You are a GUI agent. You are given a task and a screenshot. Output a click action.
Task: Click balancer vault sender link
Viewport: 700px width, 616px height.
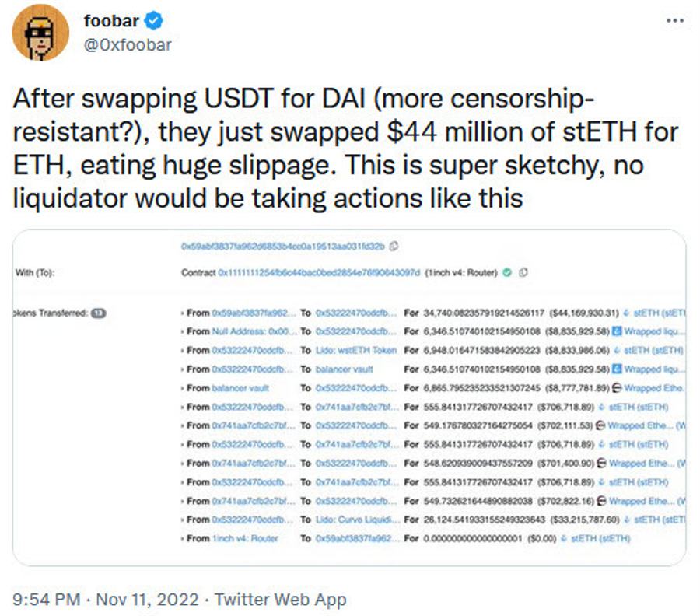coord(240,388)
